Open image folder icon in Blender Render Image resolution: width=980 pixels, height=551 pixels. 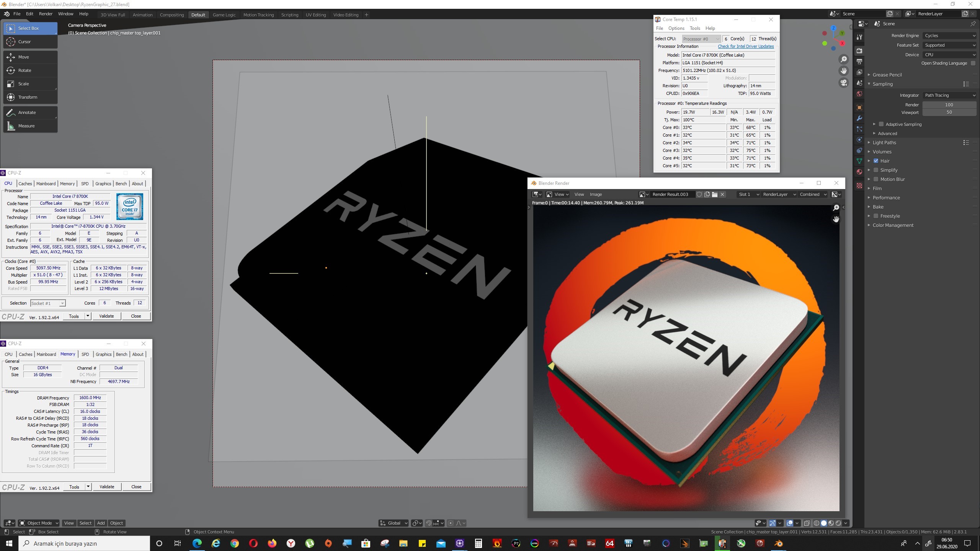[715, 194]
